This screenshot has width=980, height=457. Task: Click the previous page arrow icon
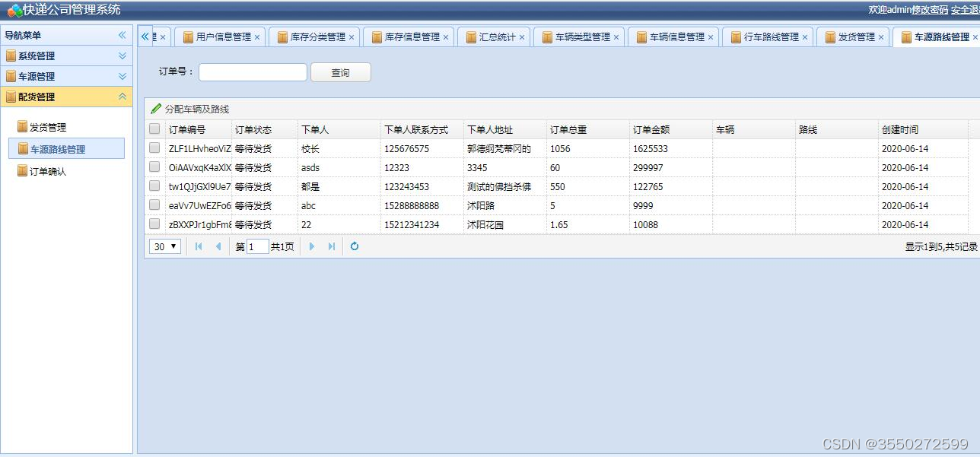[x=217, y=246]
